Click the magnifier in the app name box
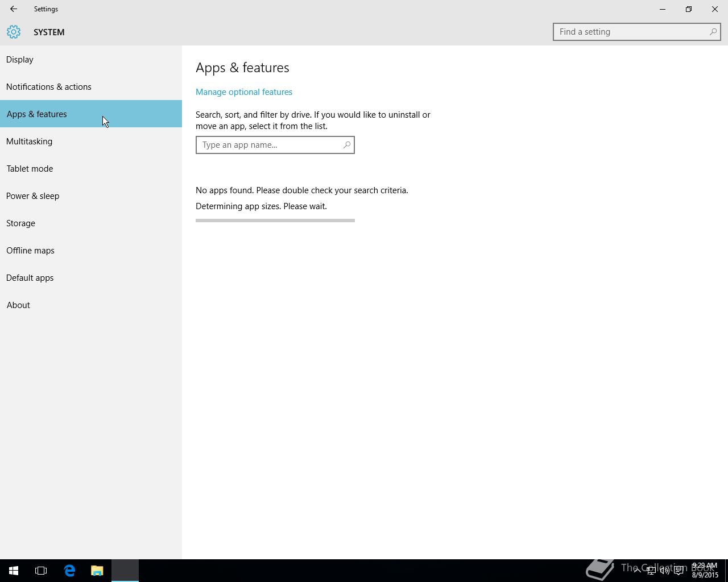This screenshot has width=728, height=582. point(346,145)
